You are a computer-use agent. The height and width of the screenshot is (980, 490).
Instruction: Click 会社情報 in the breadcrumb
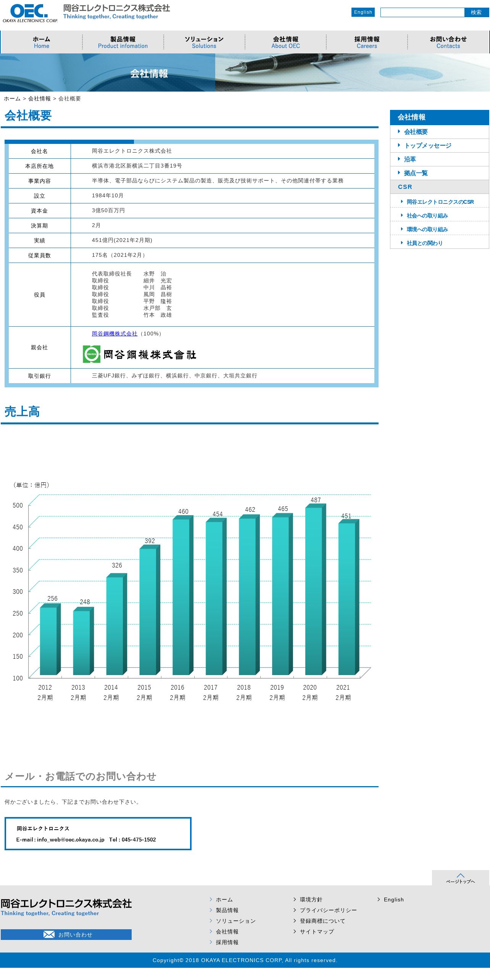[39, 98]
